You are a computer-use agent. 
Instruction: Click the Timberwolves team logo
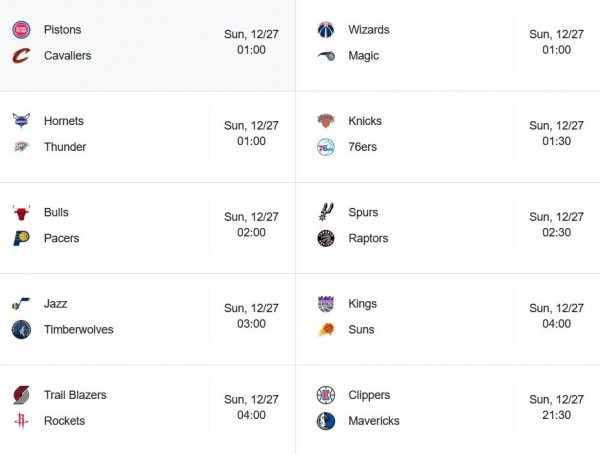[x=21, y=329]
